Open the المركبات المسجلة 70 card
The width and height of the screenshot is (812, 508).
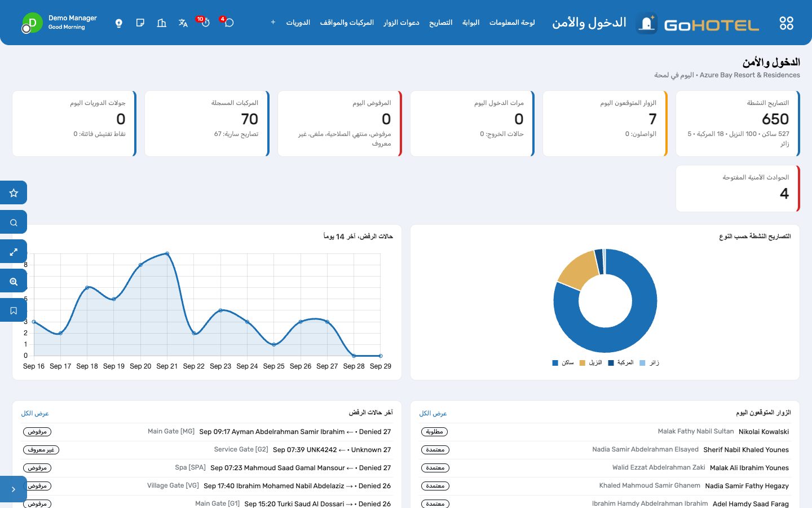point(207,124)
